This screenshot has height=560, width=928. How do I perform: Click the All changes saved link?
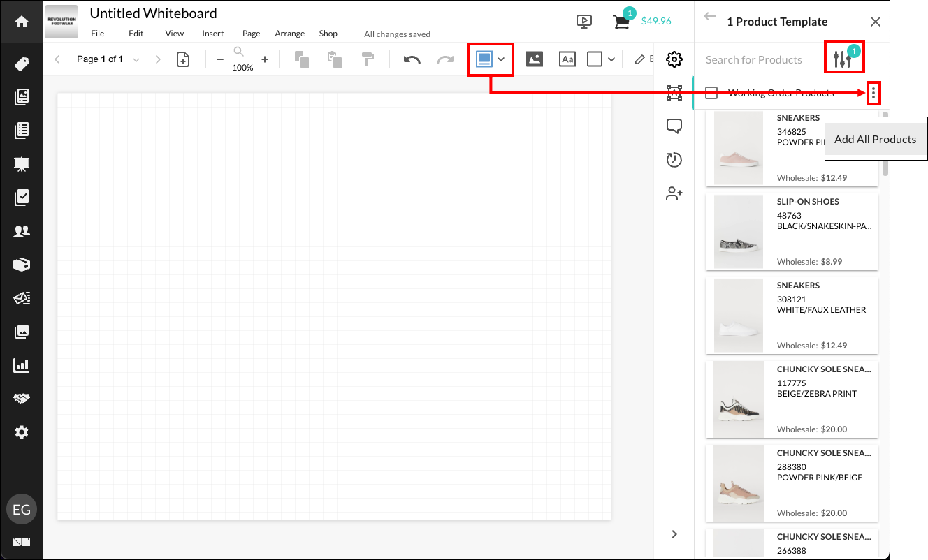pyautogui.click(x=398, y=34)
